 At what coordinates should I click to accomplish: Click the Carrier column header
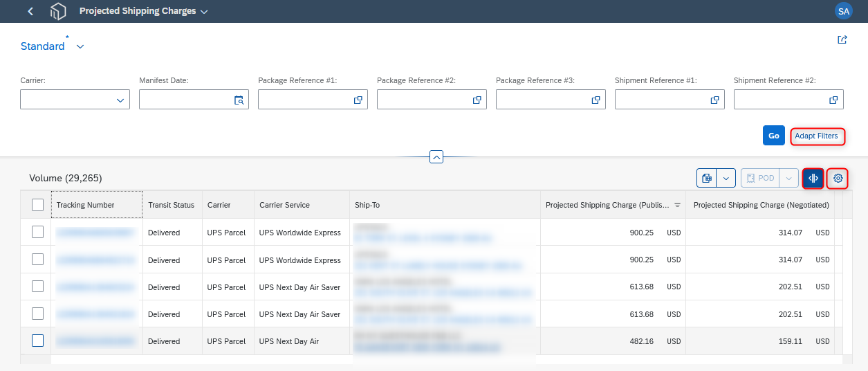[x=228, y=205]
